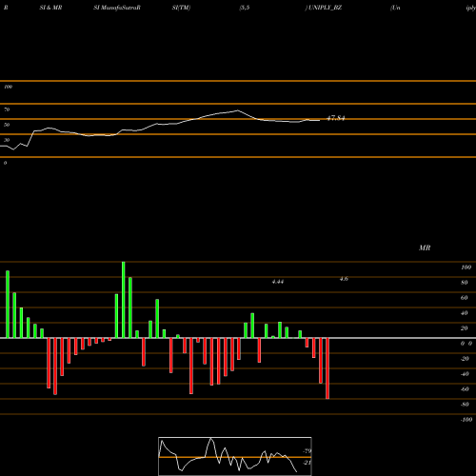Click the 4.44 value label above the bars
Viewport: 476px width, 476px height.
[x=278, y=282]
